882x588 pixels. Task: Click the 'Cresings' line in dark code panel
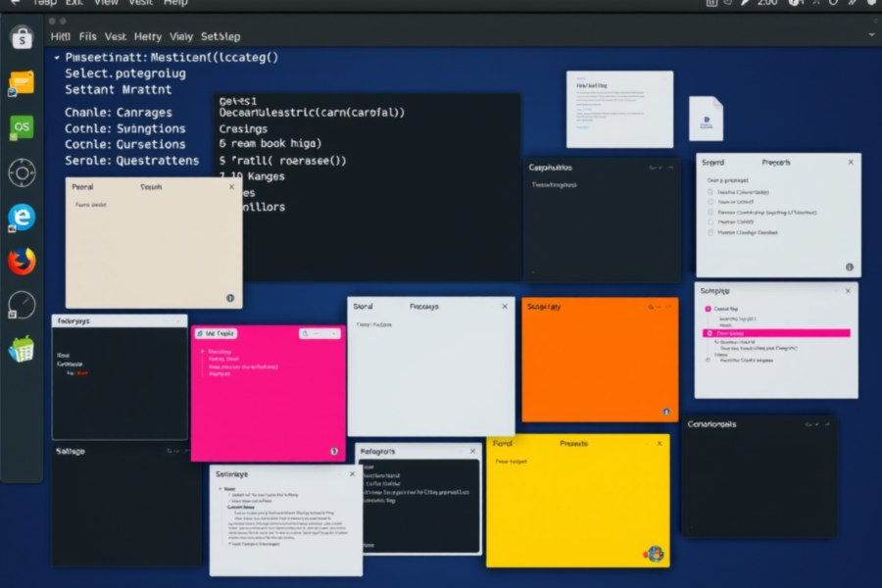click(243, 128)
